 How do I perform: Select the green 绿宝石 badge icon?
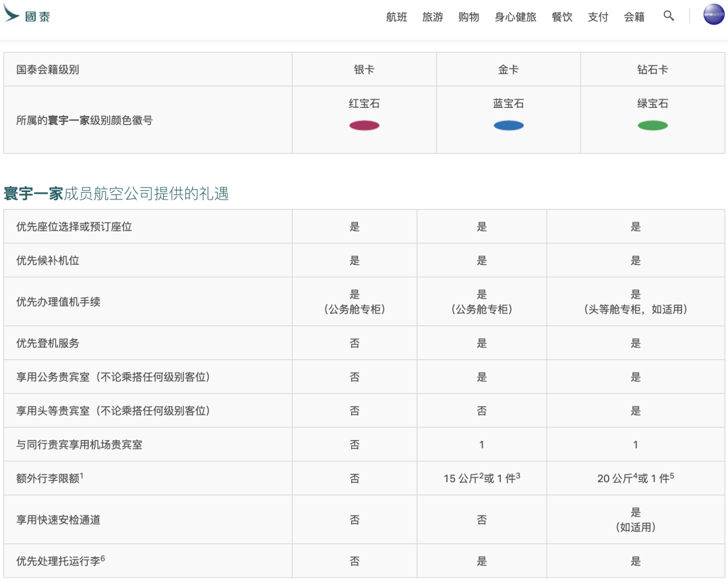pyautogui.click(x=652, y=125)
